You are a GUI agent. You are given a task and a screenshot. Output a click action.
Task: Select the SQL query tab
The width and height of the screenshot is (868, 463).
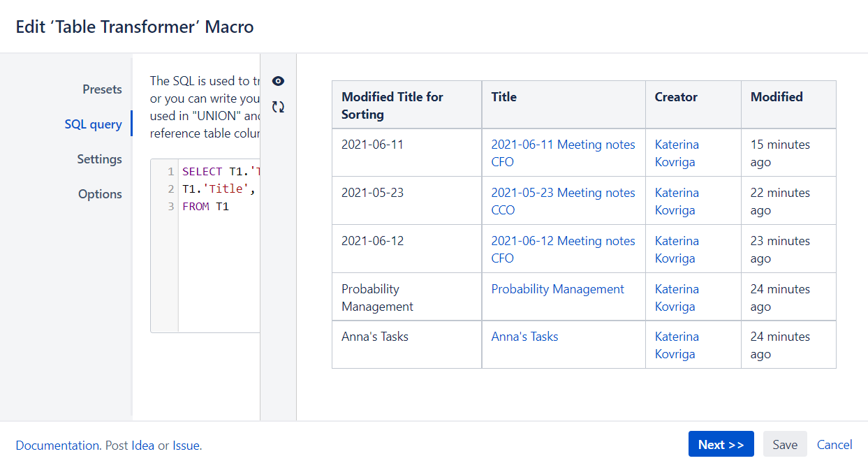(x=94, y=124)
